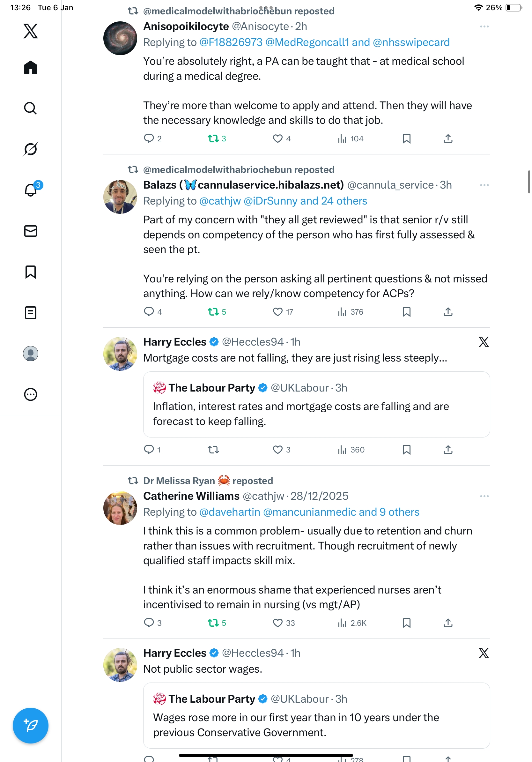Viewport: 532px width, 762px height.
Task: Open the Grok icon in sidebar
Action: pos(31,149)
